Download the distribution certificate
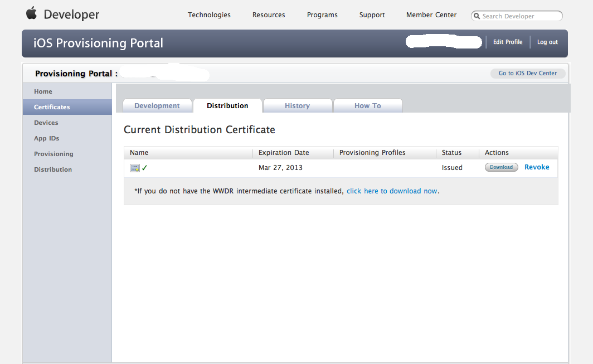This screenshot has width=593, height=364. pyautogui.click(x=502, y=167)
